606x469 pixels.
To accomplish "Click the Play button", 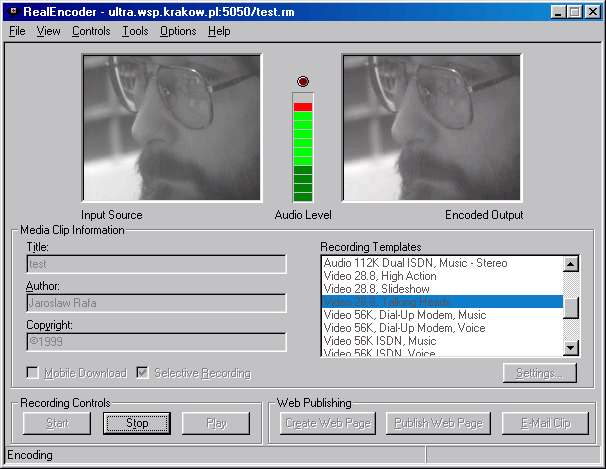I will [216, 423].
